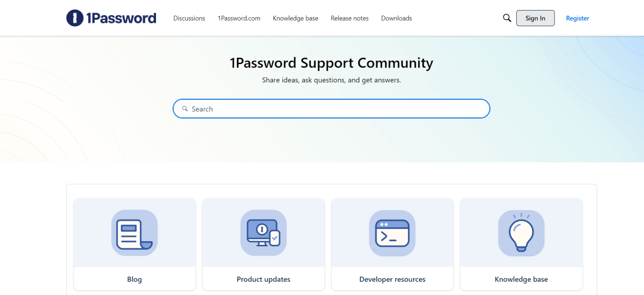Open the magnifying glass search icon
Viewport: 644px width, 295px height.
(507, 18)
